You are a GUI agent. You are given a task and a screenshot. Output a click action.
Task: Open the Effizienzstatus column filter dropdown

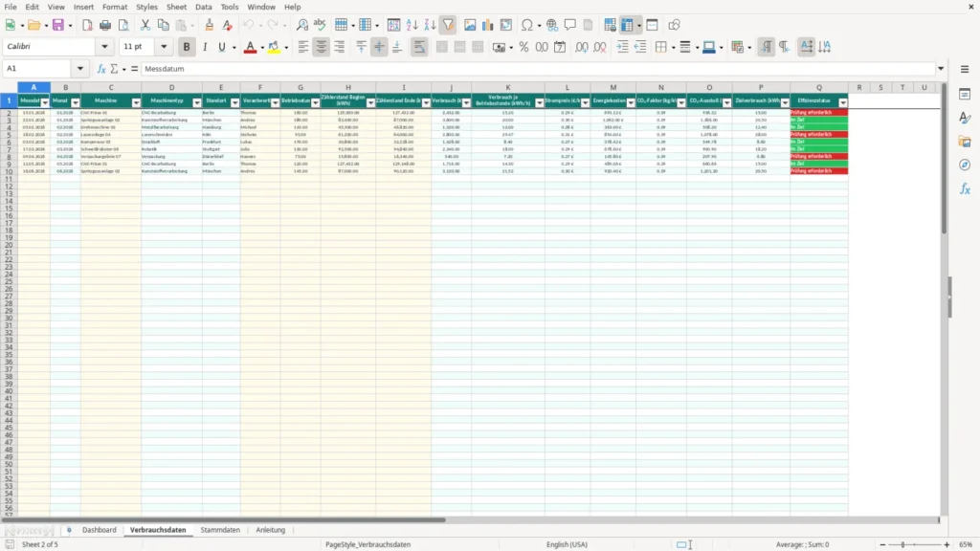[x=843, y=102]
